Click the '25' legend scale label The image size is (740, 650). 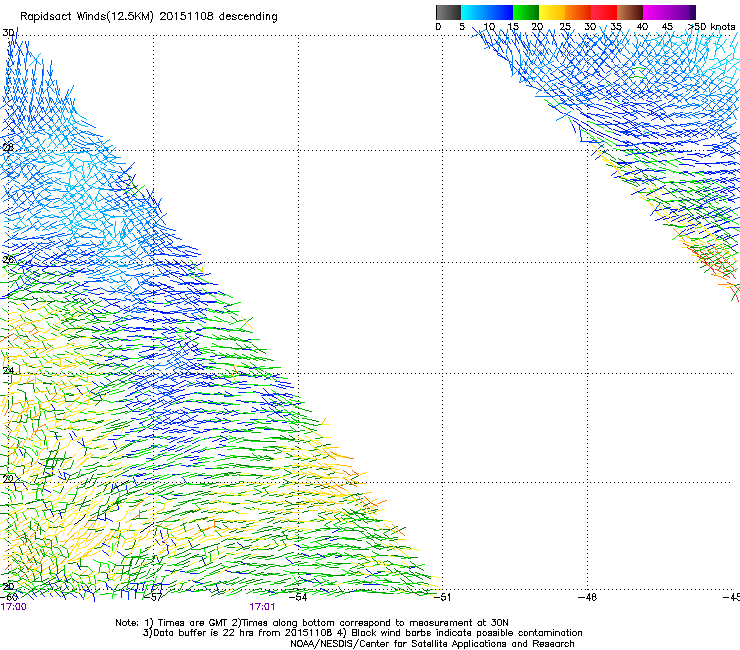pos(565,27)
